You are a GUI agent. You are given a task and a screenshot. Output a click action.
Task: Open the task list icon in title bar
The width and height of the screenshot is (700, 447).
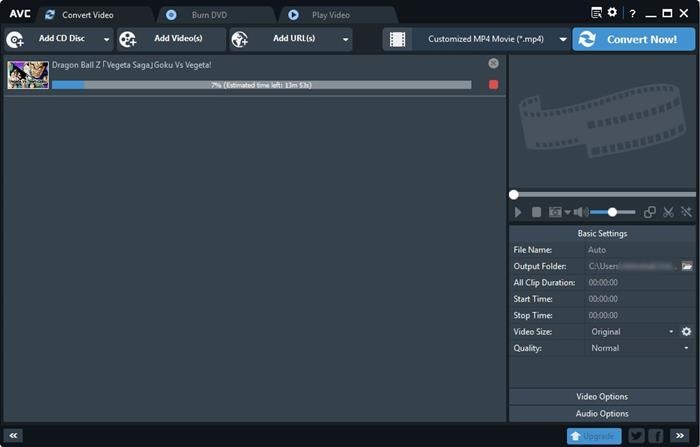click(596, 13)
